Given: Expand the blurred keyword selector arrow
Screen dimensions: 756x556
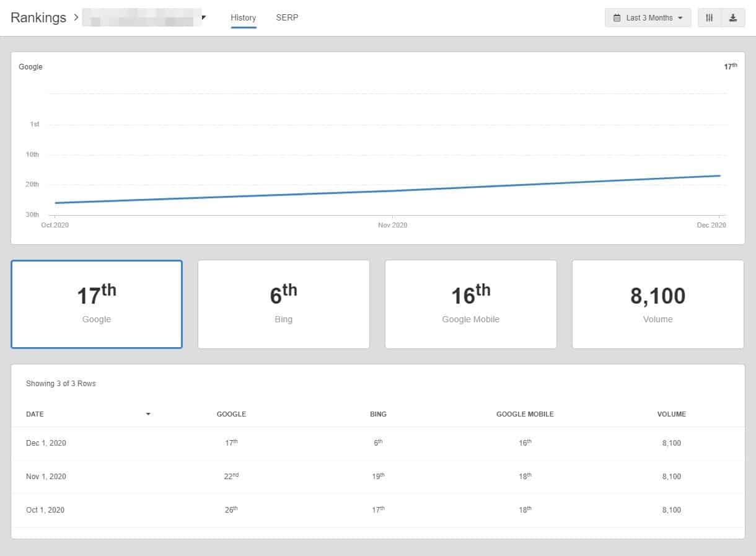Looking at the screenshot, I should [204, 18].
